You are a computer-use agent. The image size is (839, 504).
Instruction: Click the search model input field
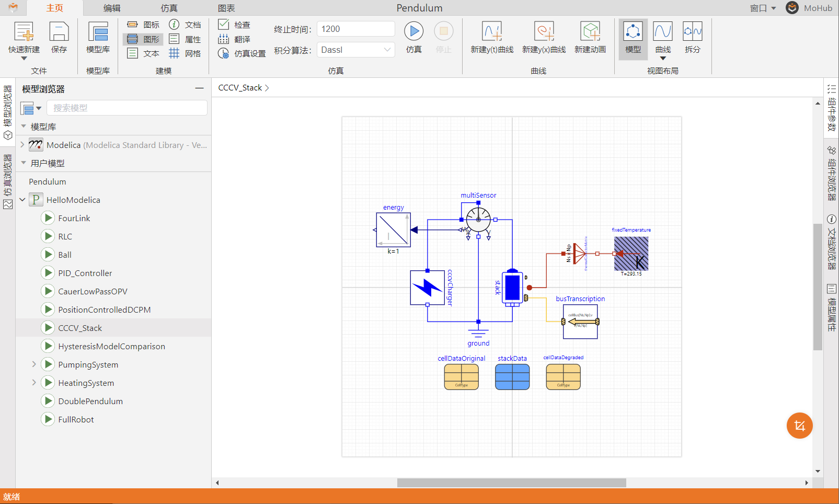coord(127,108)
